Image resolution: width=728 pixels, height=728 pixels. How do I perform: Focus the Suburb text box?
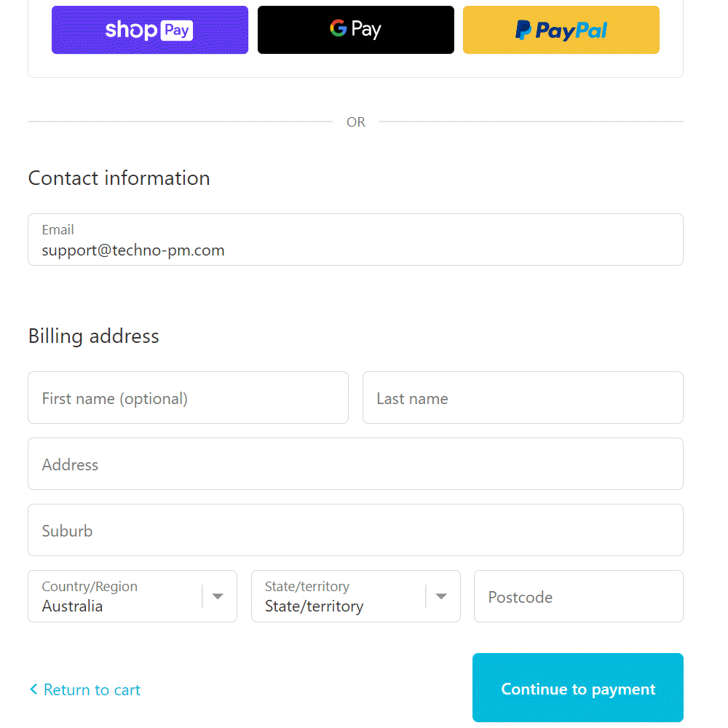pyautogui.click(x=355, y=530)
